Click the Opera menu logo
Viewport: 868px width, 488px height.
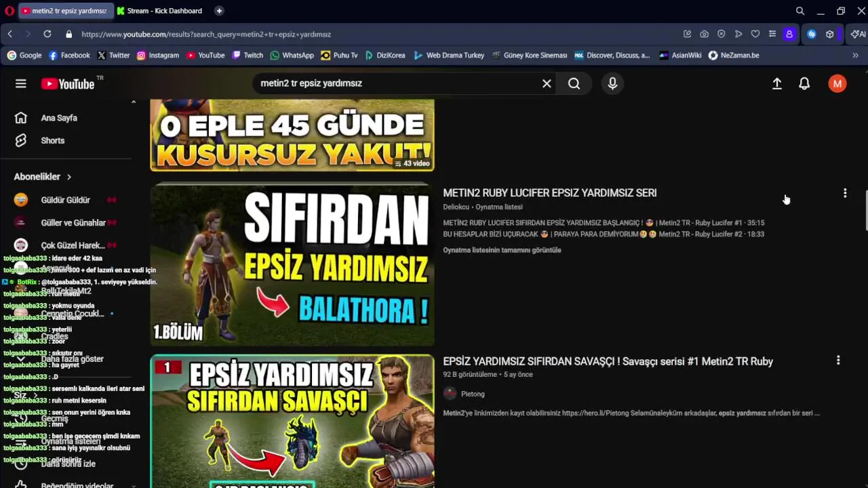tap(8, 11)
